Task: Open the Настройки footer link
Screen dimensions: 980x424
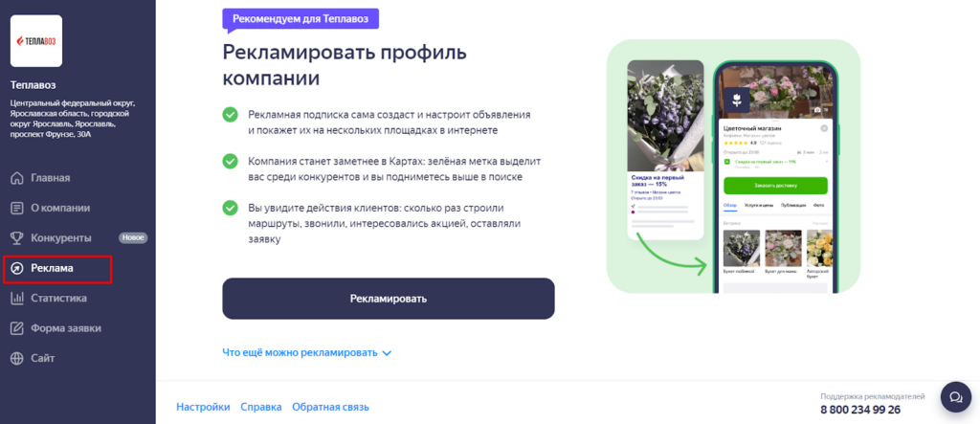Action: pos(203,407)
